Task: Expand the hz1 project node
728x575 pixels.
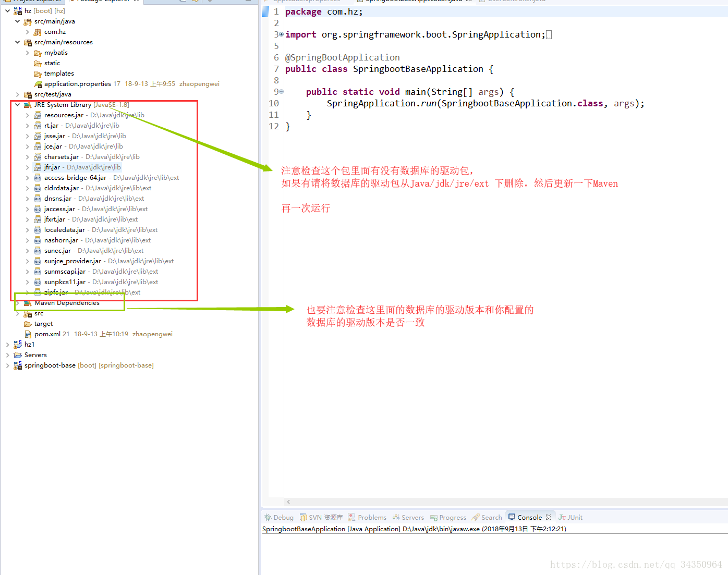Action: pos(7,345)
